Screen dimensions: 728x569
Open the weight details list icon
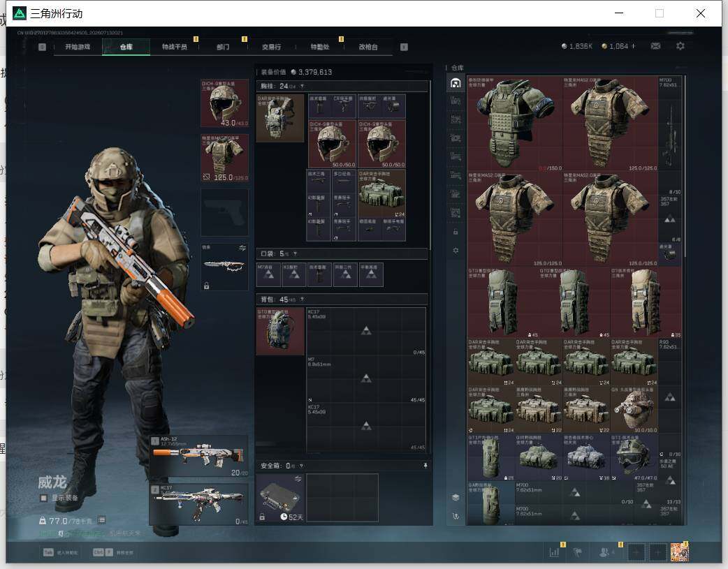102,520
